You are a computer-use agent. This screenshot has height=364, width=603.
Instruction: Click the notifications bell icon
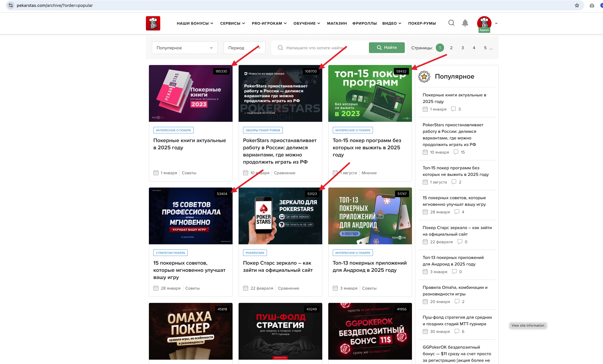point(465,23)
